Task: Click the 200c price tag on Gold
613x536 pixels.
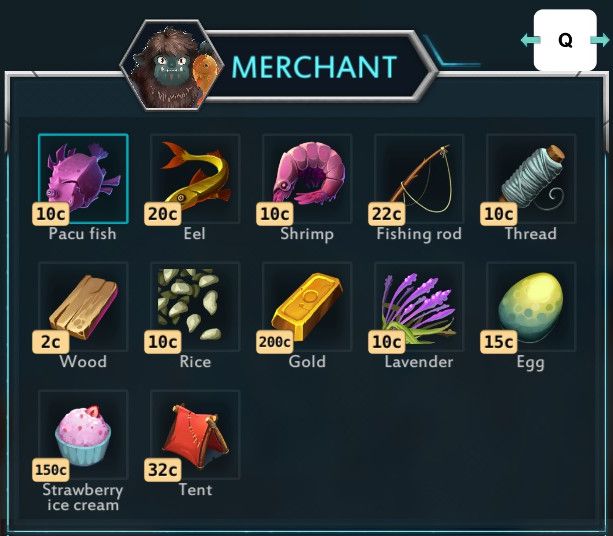Action: [274, 342]
